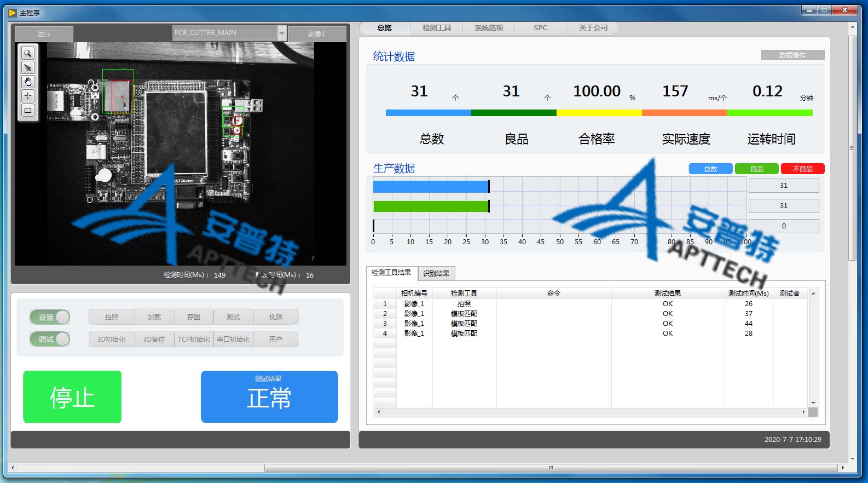Click the green good-product bar in chart
This screenshot has height=483, width=868.
[431, 206]
